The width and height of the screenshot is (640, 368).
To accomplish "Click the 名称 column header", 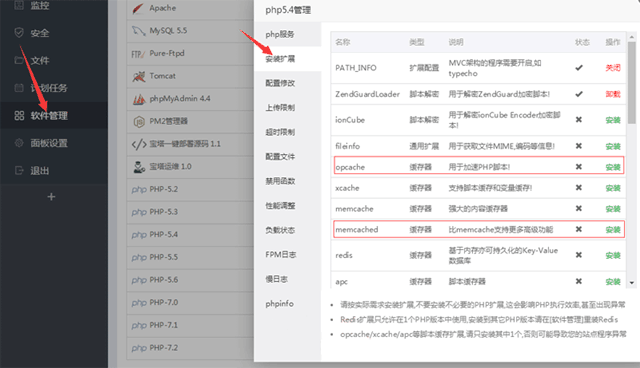I will coord(342,42).
